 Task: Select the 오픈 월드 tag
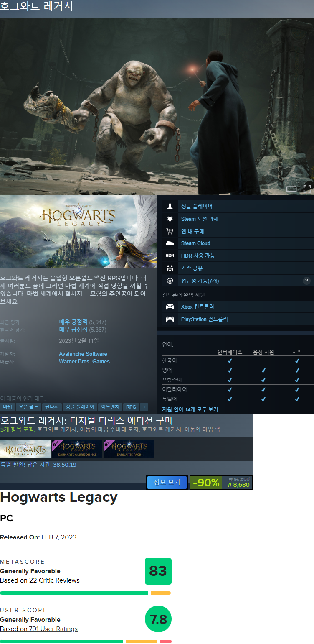point(28,407)
